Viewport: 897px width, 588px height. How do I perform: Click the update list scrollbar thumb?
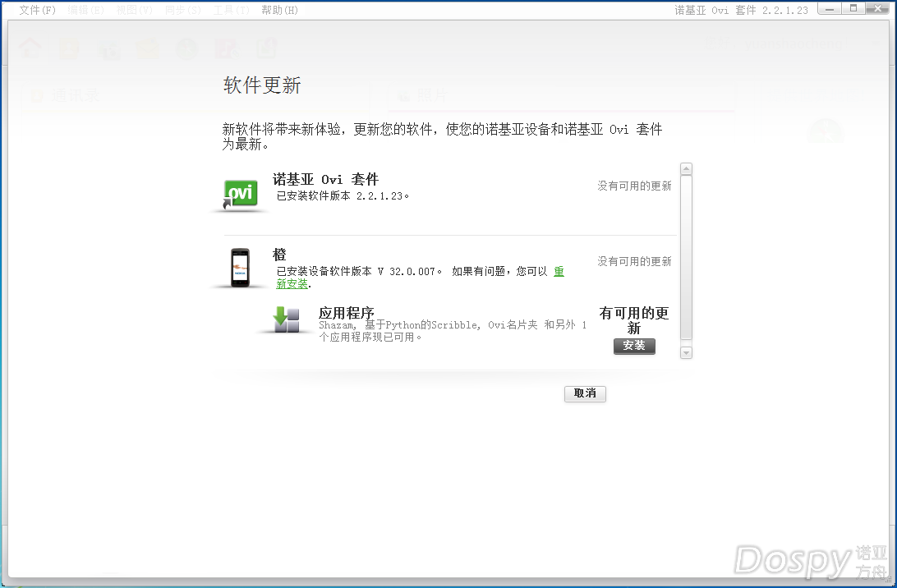pyautogui.click(x=686, y=257)
